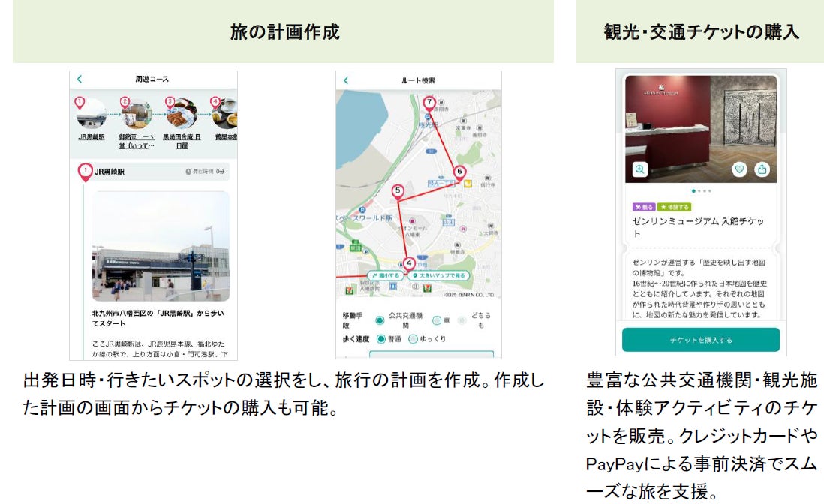This screenshot has width=824, height=504.
Task: Tap the 大きいマップで見る button on the map
Action: pos(439,275)
